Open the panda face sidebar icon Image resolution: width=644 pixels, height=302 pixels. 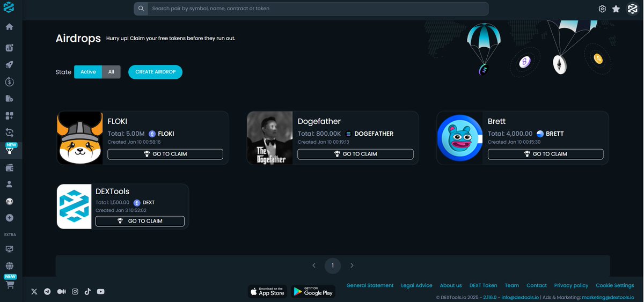pos(9,201)
